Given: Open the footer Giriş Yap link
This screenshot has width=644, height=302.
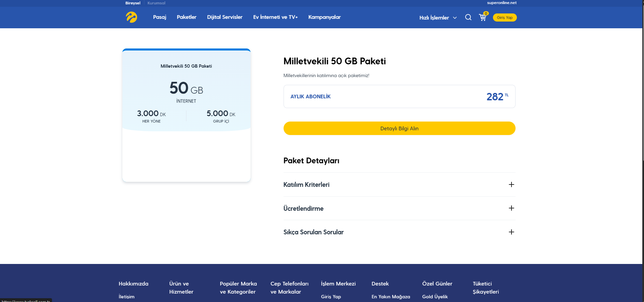Looking at the screenshot, I should click(331, 297).
